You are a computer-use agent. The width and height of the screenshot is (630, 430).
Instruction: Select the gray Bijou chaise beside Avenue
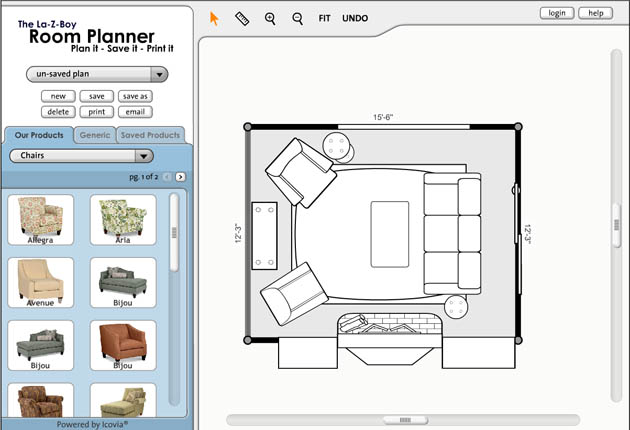[x=123, y=283]
